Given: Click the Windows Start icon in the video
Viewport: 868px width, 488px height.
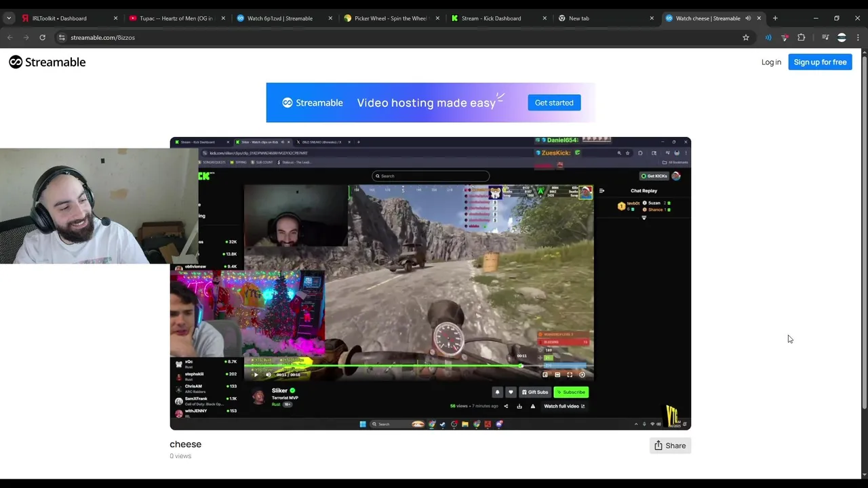Looking at the screenshot, I should click(363, 424).
